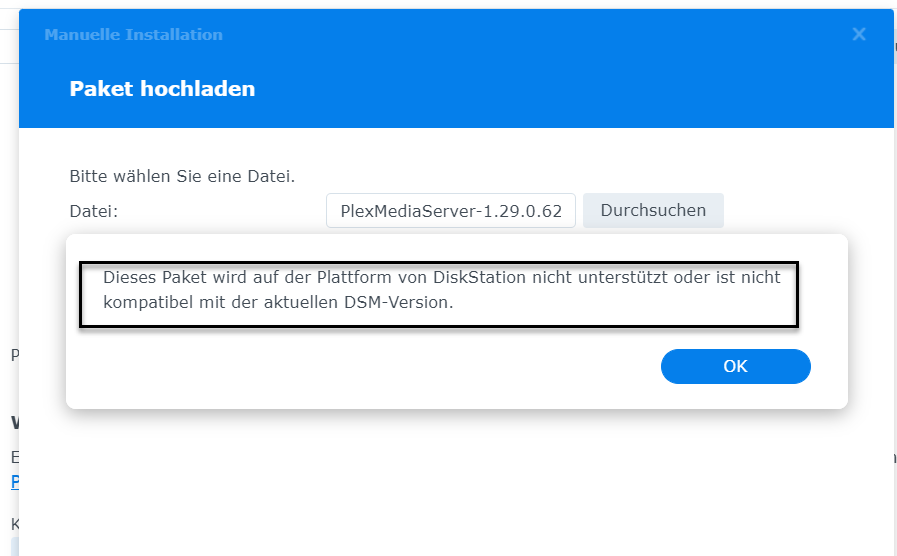
Task: Click blank space beside the OK button
Action: 400,366
